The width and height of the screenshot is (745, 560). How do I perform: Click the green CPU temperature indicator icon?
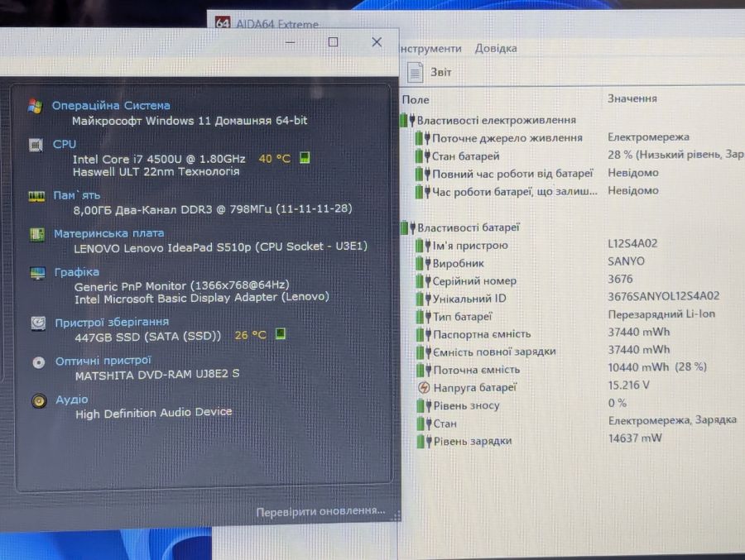coord(305,158)
